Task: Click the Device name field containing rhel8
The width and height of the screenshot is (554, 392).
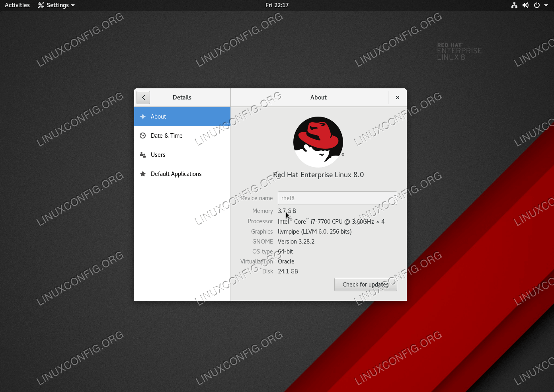Action: pyautogui.click(x=337, y=198)
